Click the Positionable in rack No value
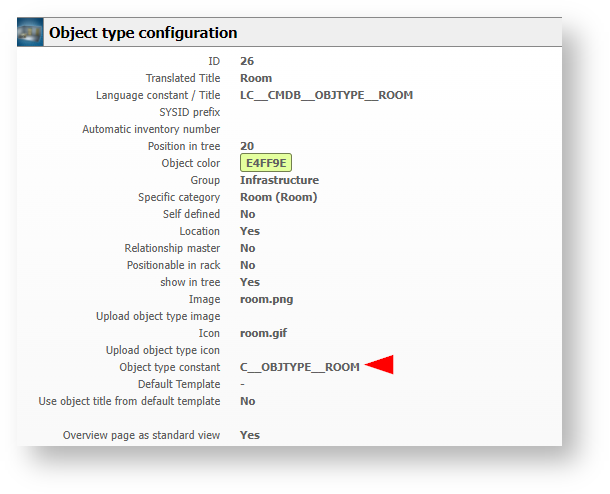This screenshot has height=494, width=610. click(247, 265)
